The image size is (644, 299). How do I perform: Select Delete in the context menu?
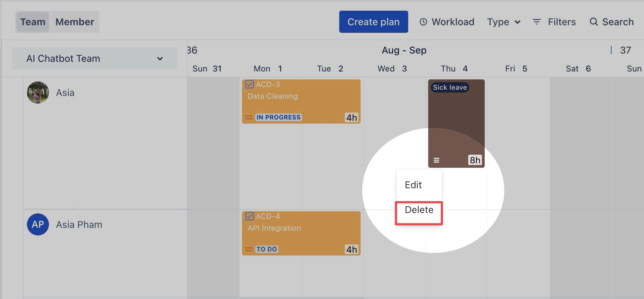pyautogui.click(x=419, y=210)
